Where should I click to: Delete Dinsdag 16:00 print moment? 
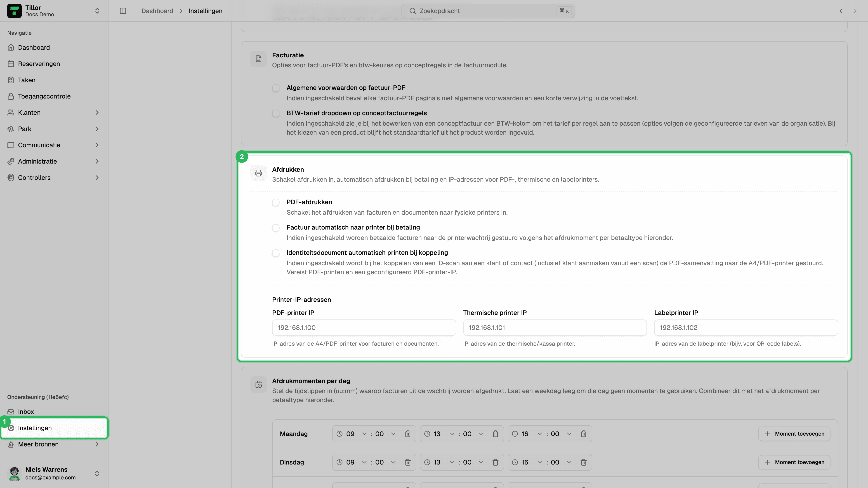(x=584, y=462)
